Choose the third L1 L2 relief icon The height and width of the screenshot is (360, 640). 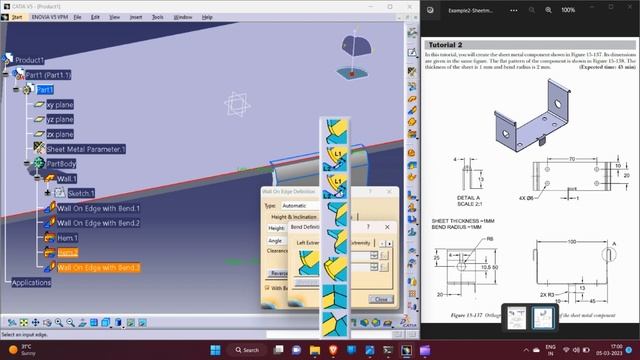pos(335,186)
